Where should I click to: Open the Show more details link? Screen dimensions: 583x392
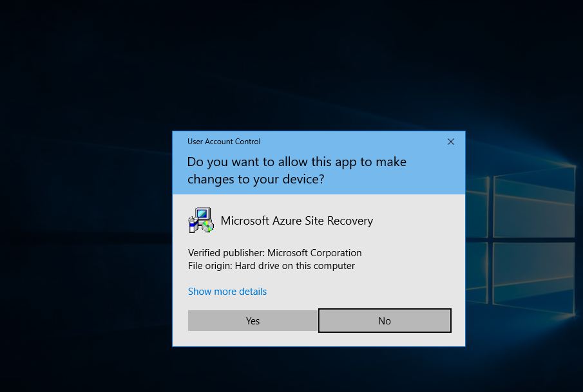[x=227, y=292]
